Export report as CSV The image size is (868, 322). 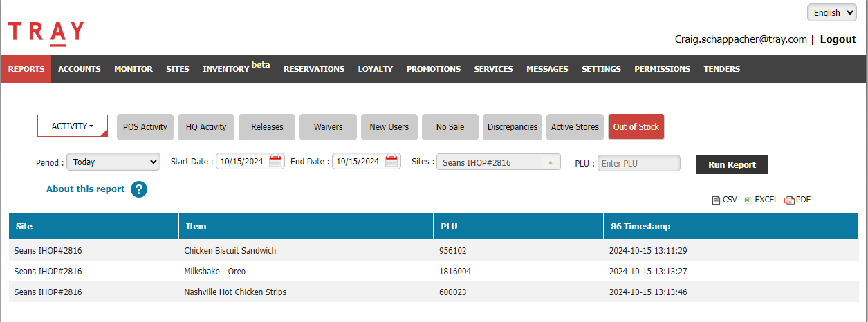pyautogui.click(x=724, y=200)
